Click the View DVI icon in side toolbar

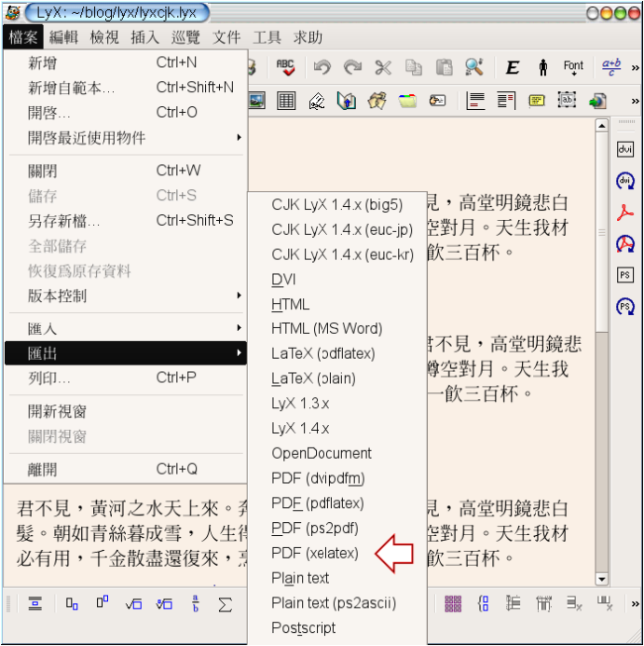pyautogui.click(x=625, y=149)
